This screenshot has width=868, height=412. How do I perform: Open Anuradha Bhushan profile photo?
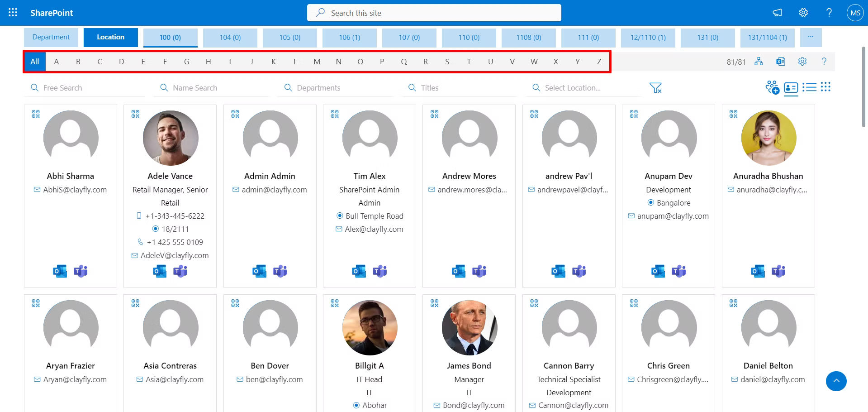tap(768, 138)
